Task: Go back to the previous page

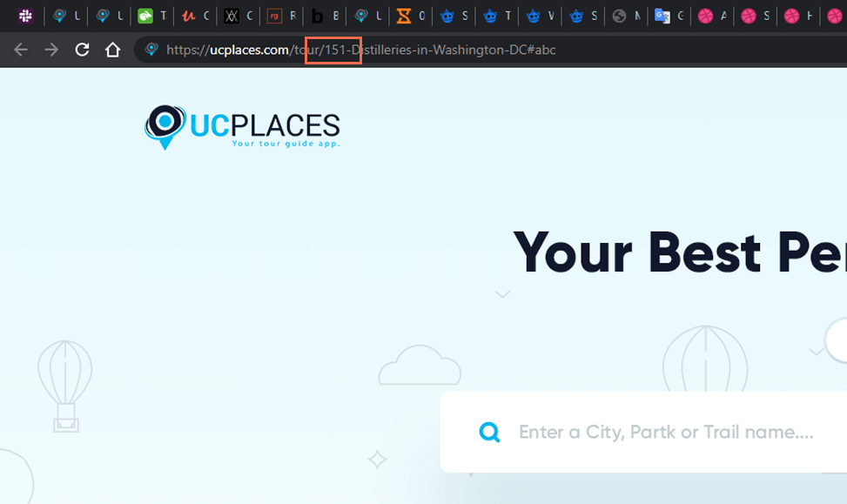Action: [21, 50]
